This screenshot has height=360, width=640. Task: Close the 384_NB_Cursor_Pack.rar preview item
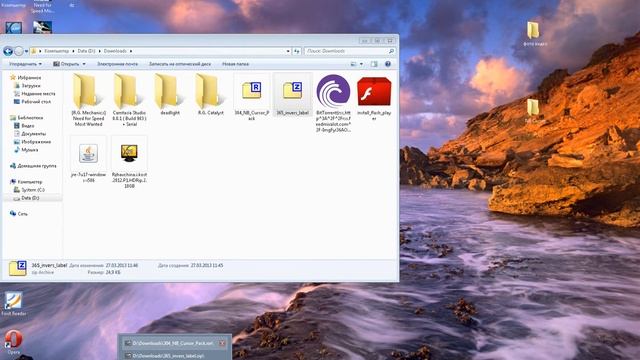[222, 343]
